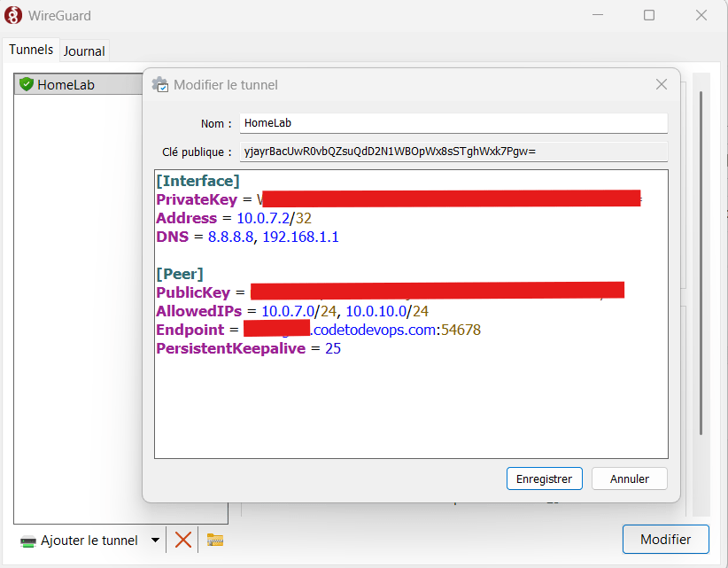728x568 pixels.
Task: Open the Tunnels tab
Action: coord(31,51)
